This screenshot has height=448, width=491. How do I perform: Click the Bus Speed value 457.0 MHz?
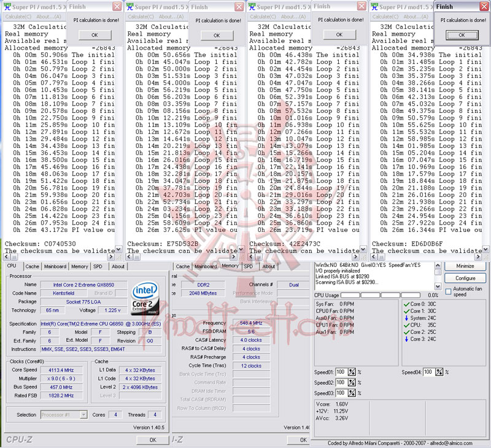point(61,387)
